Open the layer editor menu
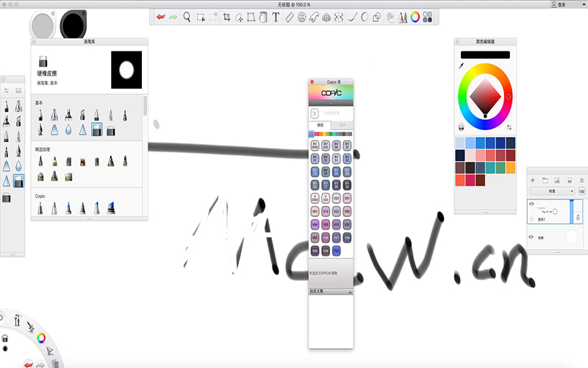Viewport: 588px width, 368px height. click(x=581, y=180)
